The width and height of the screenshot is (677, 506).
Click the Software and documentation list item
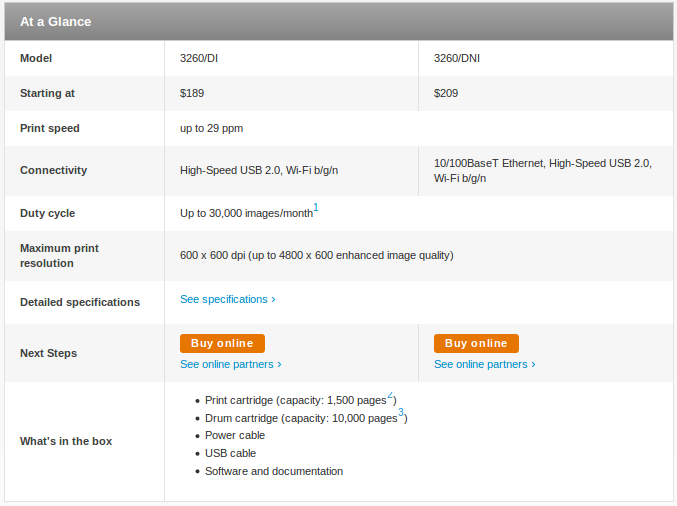point(274,471)
